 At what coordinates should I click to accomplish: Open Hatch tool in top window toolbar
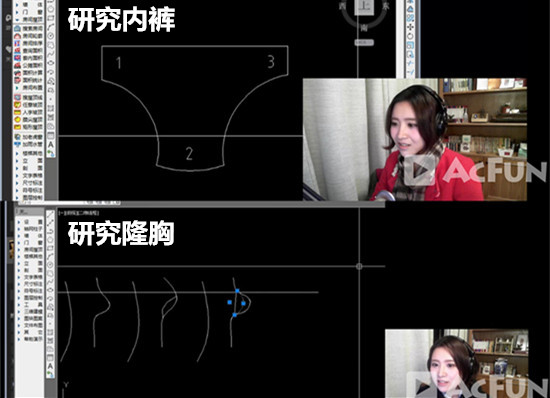tap(51, 107)
